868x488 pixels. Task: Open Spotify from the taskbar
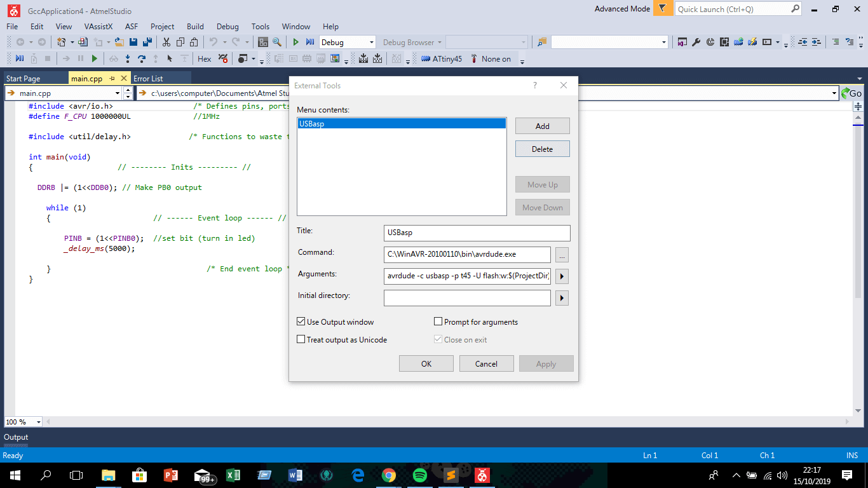click(x=420, y=475)
